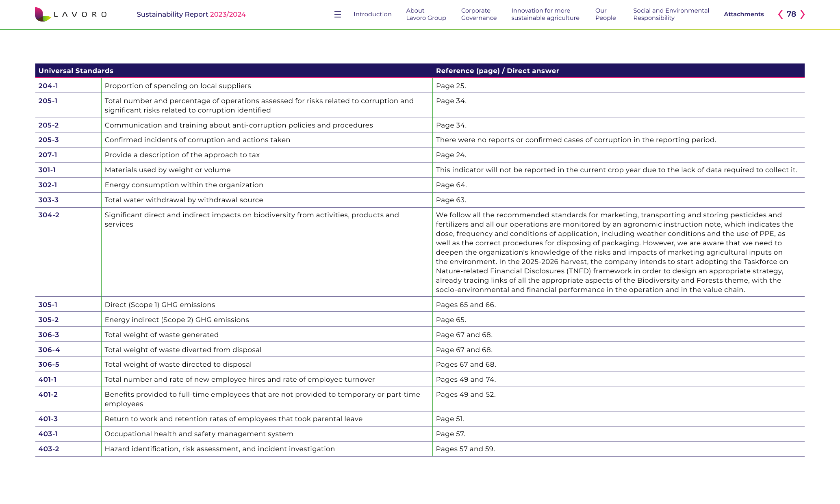Click 'Confirmed incidents of corruption and actions taken'

click(198, 140)
